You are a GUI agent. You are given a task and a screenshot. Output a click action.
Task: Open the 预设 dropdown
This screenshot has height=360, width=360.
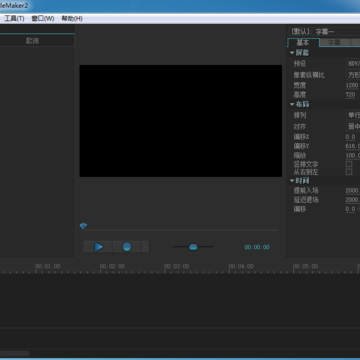pos(353,63)
